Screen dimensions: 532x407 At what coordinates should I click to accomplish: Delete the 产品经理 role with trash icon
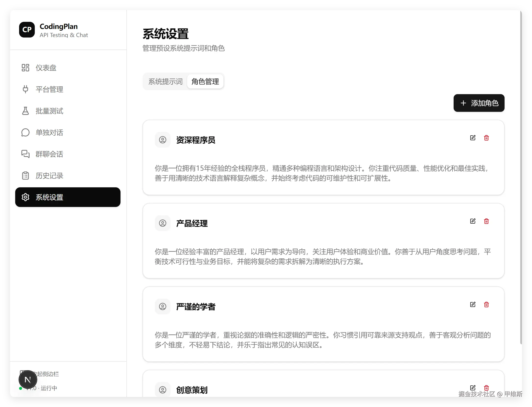tap(486, 221)
